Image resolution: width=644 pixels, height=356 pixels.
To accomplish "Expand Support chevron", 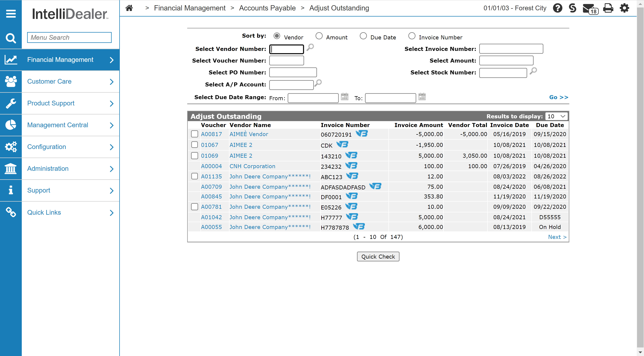I will [x=112, y=191].
